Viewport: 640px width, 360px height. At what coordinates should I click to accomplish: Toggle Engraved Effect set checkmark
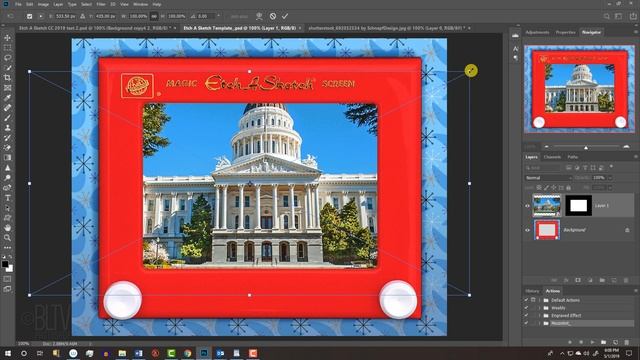[x=526, y=316]
